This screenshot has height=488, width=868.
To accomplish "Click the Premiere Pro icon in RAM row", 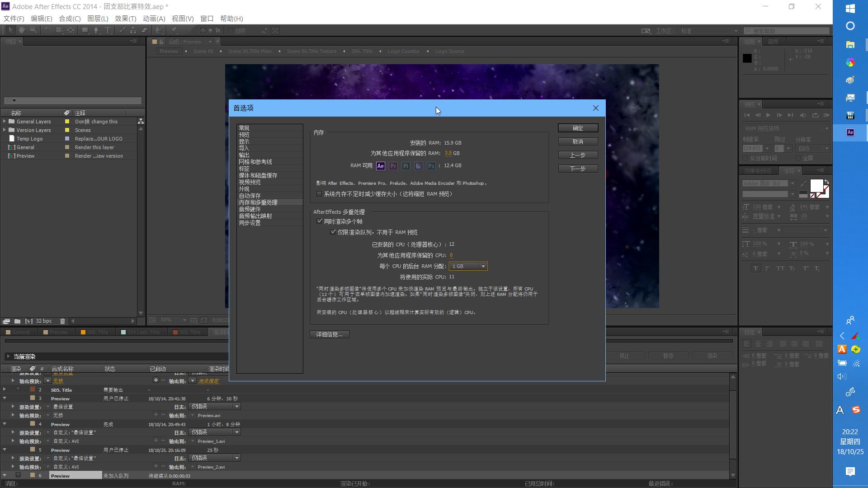I will [393, 166].
